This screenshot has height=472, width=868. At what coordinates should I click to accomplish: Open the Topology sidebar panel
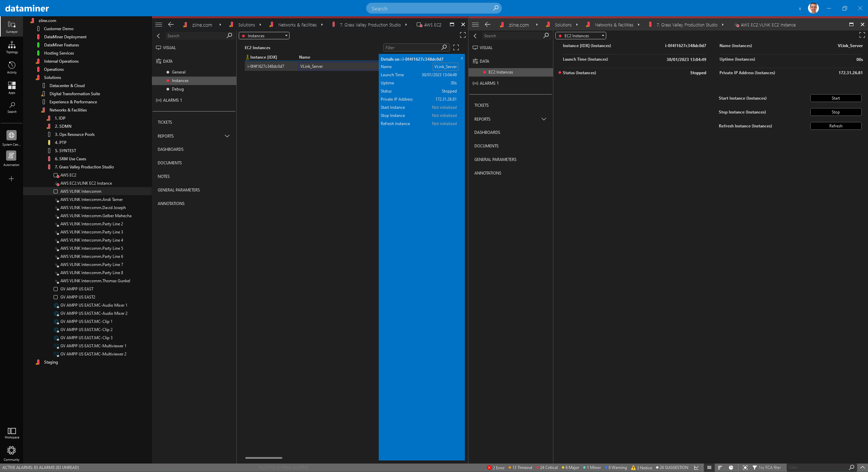(x=12, y=47)
